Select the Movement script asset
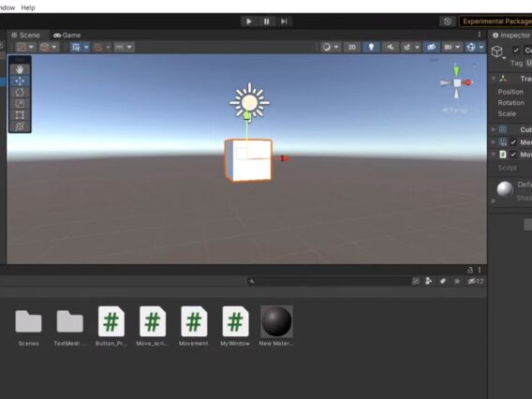 coord(193,327)
